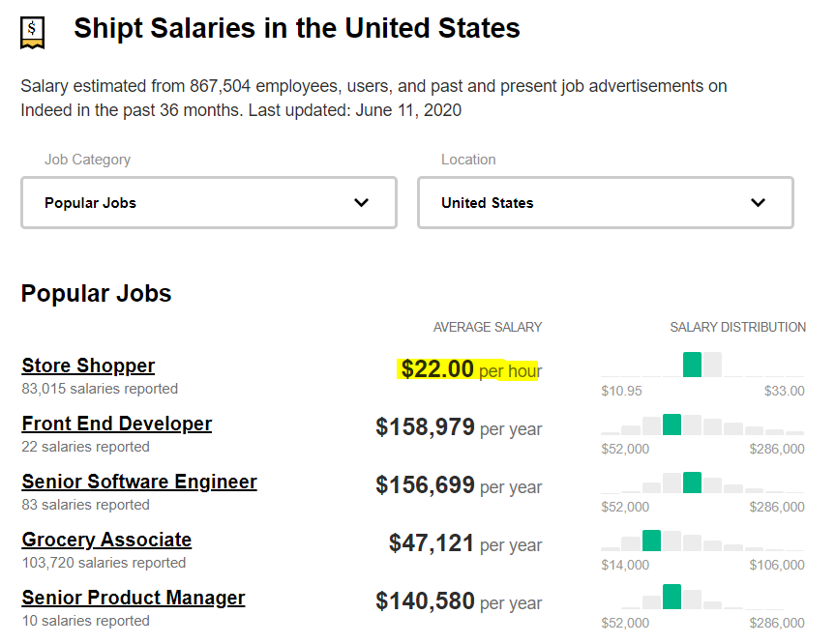Click the salary receipt icon beside the title
Viewport: 836px width, 644px height.
pyautogui.click(x=33, y=33)
